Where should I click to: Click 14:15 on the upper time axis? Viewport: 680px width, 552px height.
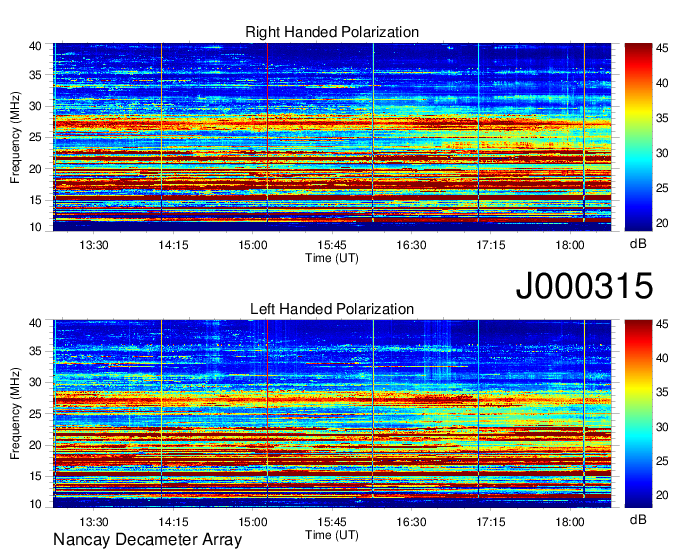coord(173,245)
